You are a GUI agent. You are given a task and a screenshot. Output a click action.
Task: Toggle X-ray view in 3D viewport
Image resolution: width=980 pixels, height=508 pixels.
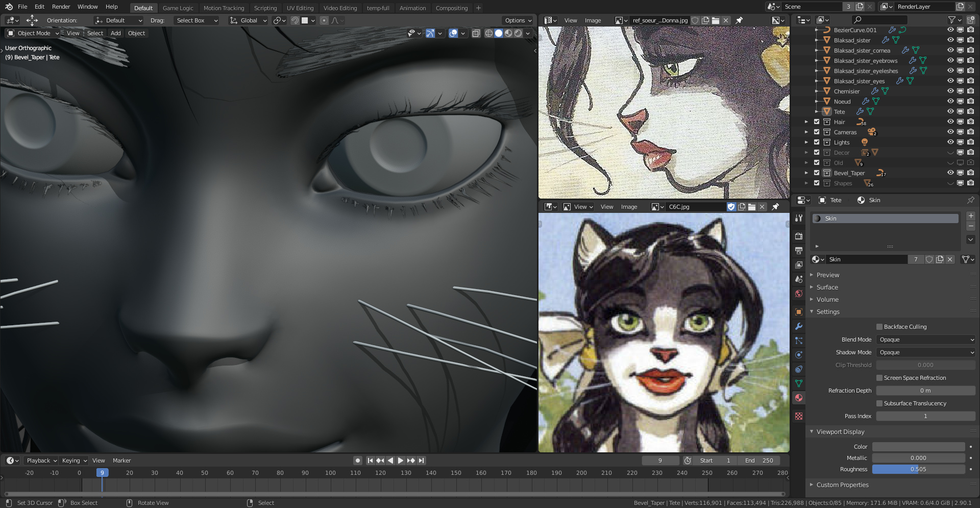tap(476, 33)
